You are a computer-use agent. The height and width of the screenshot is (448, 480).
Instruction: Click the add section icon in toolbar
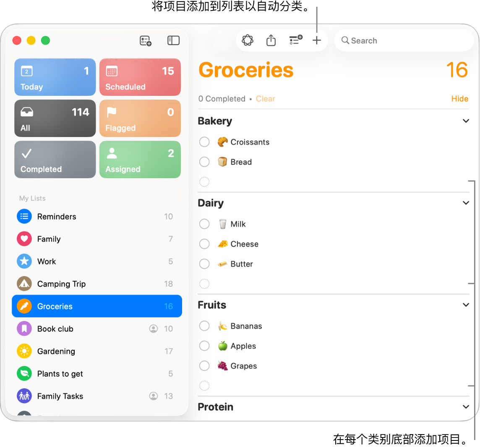click(x=296, y=40)
